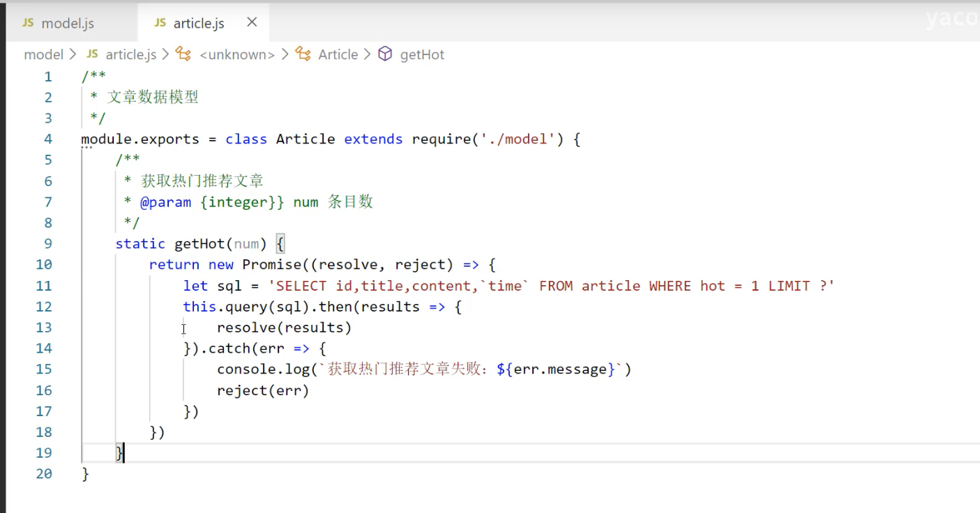Click the extends keyword on line 4
980x513 pixels.
point(373,139)
